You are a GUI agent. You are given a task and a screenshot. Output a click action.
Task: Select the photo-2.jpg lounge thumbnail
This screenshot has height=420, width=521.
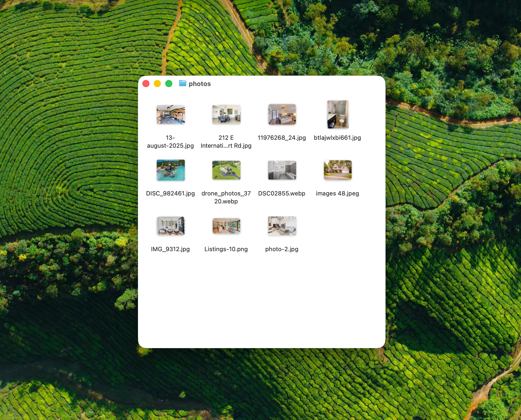pos(282,226)
